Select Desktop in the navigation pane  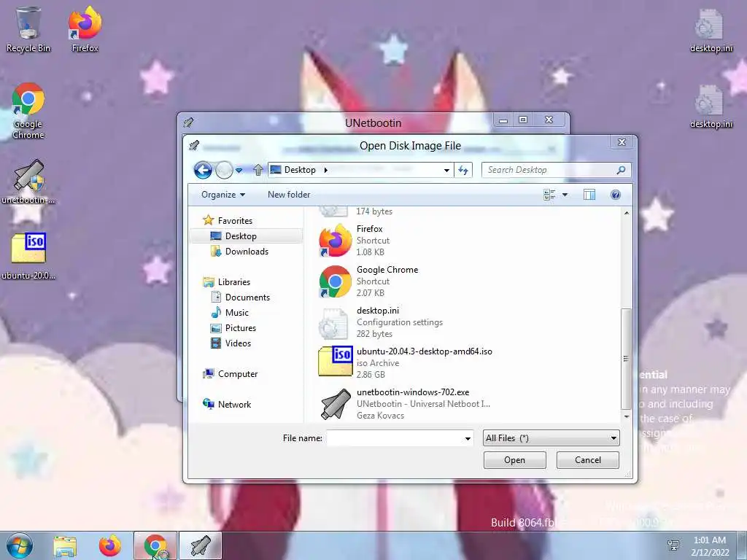pyautogui.click(x=241, y=236)
